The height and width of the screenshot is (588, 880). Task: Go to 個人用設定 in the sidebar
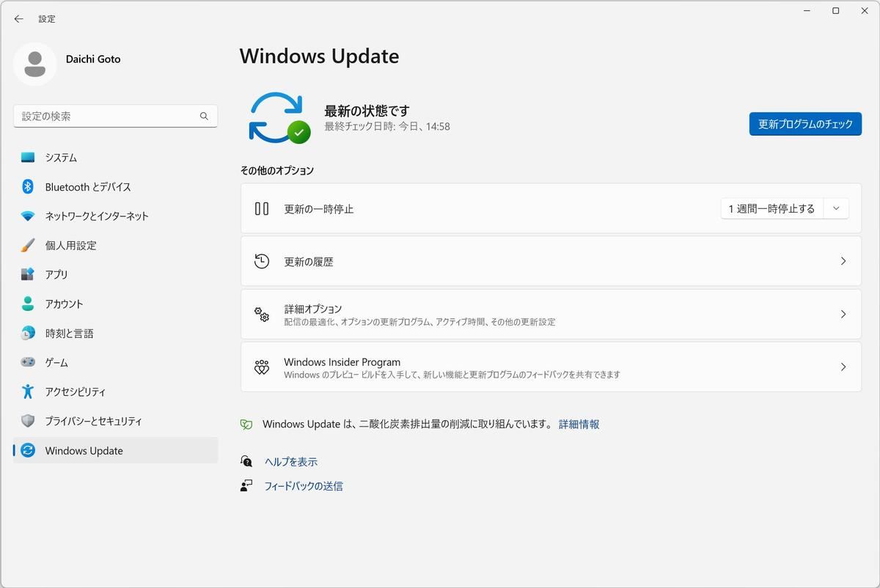point(115,246)
